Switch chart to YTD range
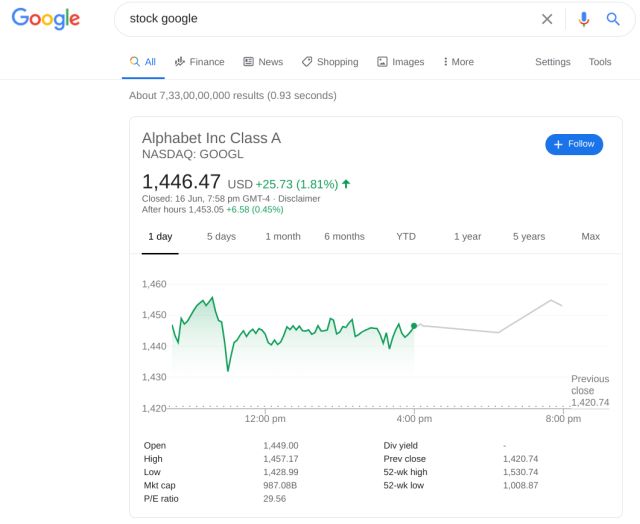The image size is (640, 524). [x=406, y=236]
